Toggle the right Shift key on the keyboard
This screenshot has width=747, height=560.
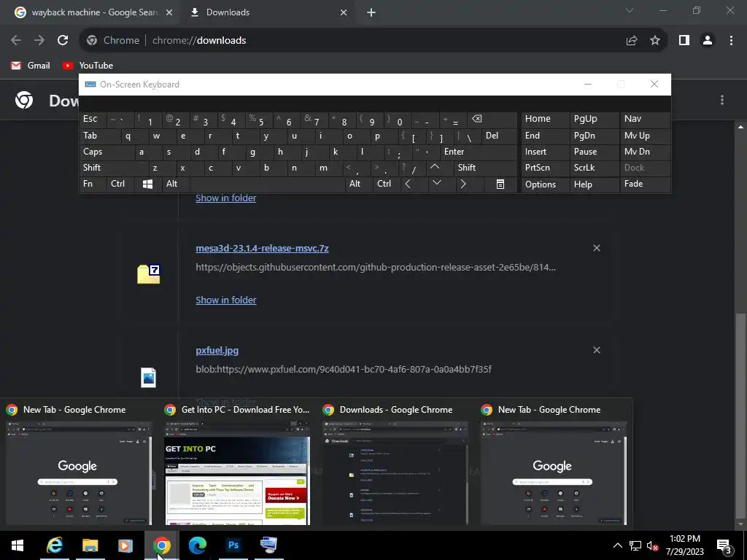click(486, 168)
